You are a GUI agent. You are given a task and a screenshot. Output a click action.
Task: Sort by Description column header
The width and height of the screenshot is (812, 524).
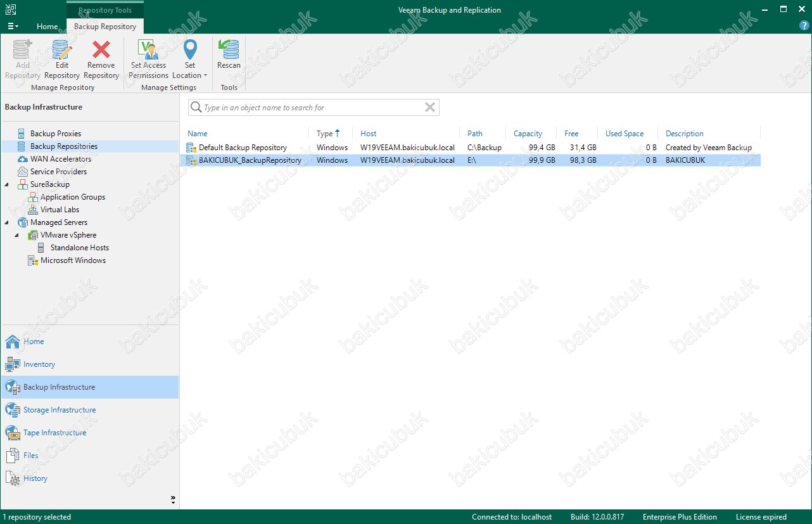pos(685,134)
